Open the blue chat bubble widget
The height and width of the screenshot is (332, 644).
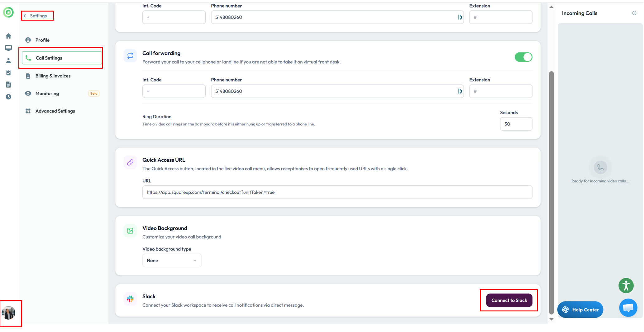628,308
